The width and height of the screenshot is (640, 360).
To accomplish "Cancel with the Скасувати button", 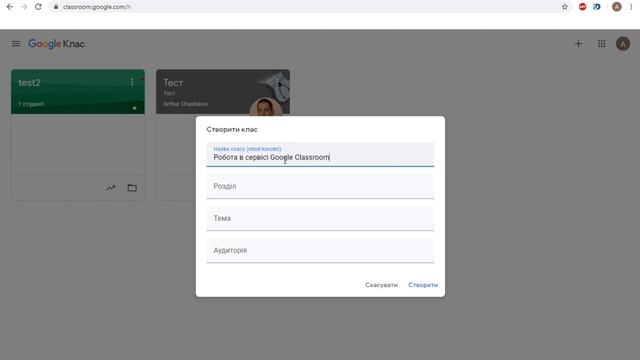I will (381, 285).
